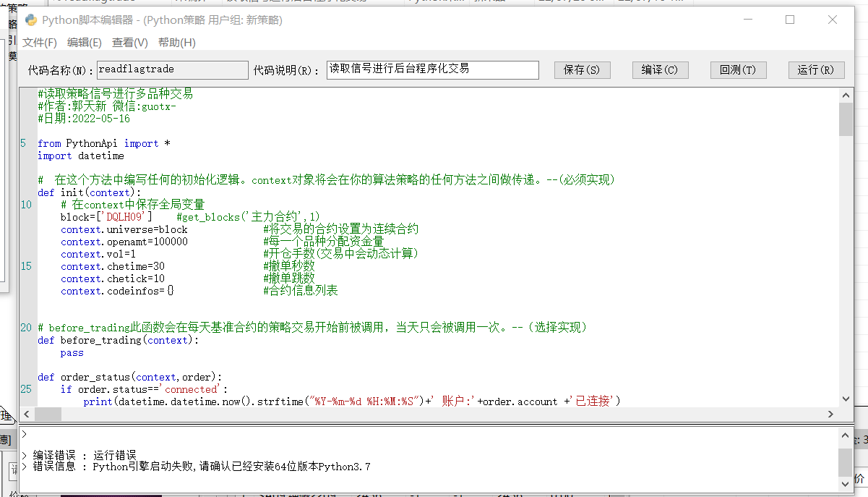Click the 运行(R) run button

point(816,70)
